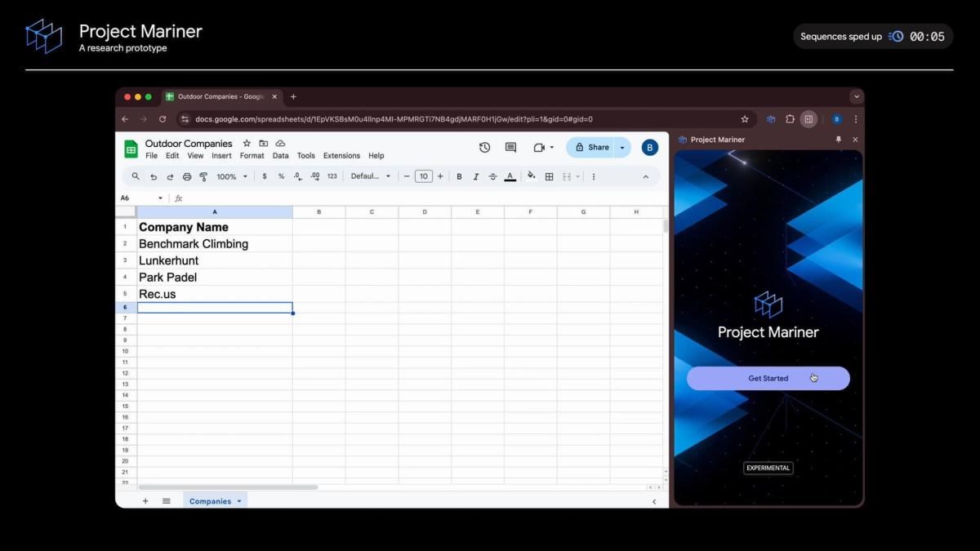Select the Companies sheet tab
This screenshot has height=551, width=980.
coord(211,501)
